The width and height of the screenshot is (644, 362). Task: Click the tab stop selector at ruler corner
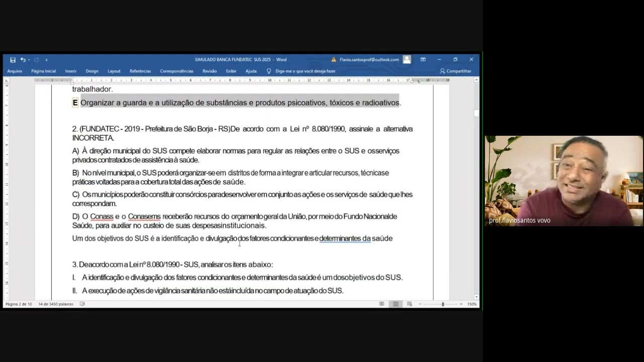[x=6, y=80]
